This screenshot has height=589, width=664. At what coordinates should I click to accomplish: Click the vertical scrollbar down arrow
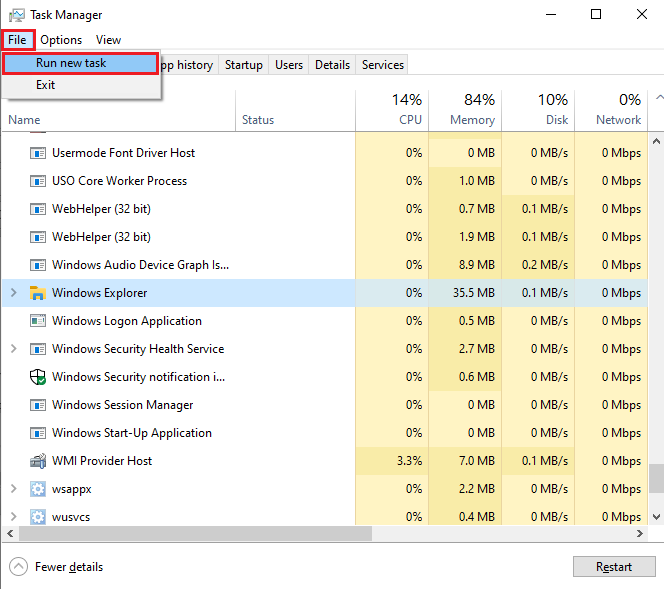pyautogui.click(x=656, y=517)
